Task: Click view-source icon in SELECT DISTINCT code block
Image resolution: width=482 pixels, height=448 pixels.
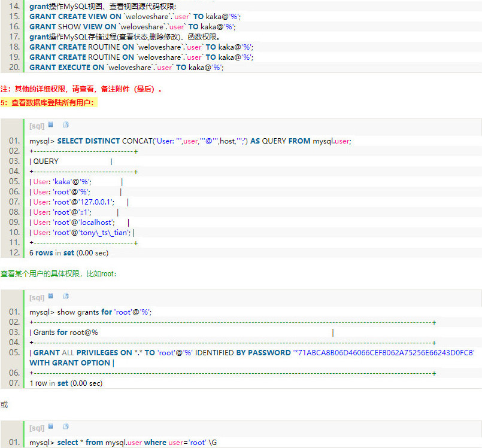Action: 51,124
